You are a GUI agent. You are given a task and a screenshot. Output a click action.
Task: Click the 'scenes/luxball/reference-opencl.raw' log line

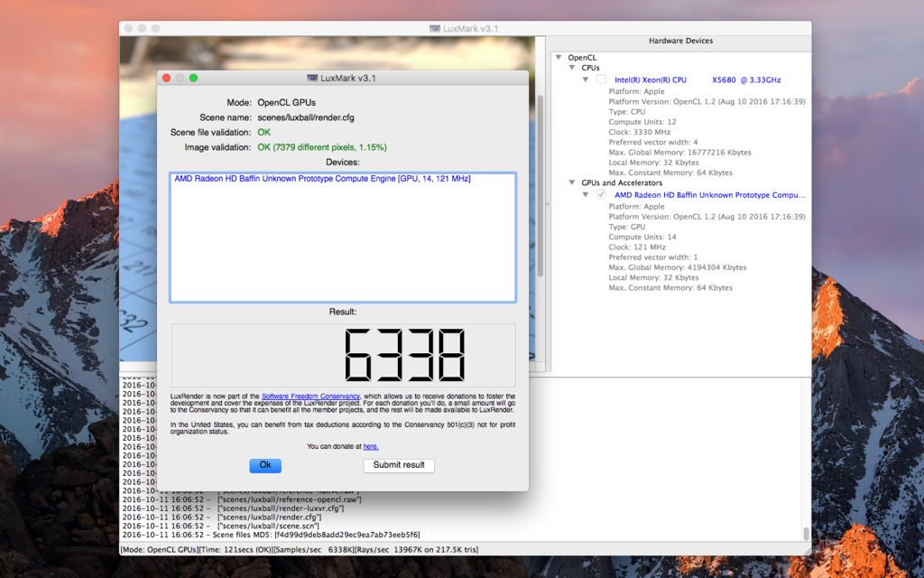[242, 499]
